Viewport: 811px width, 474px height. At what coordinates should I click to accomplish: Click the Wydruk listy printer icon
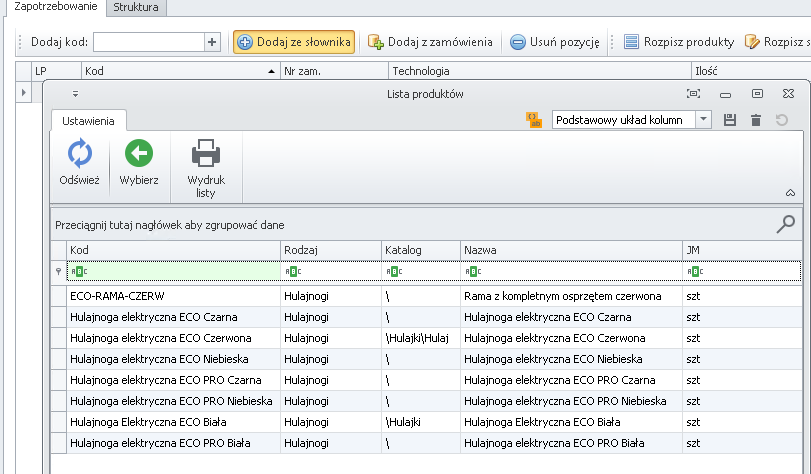tap(206, 153)
